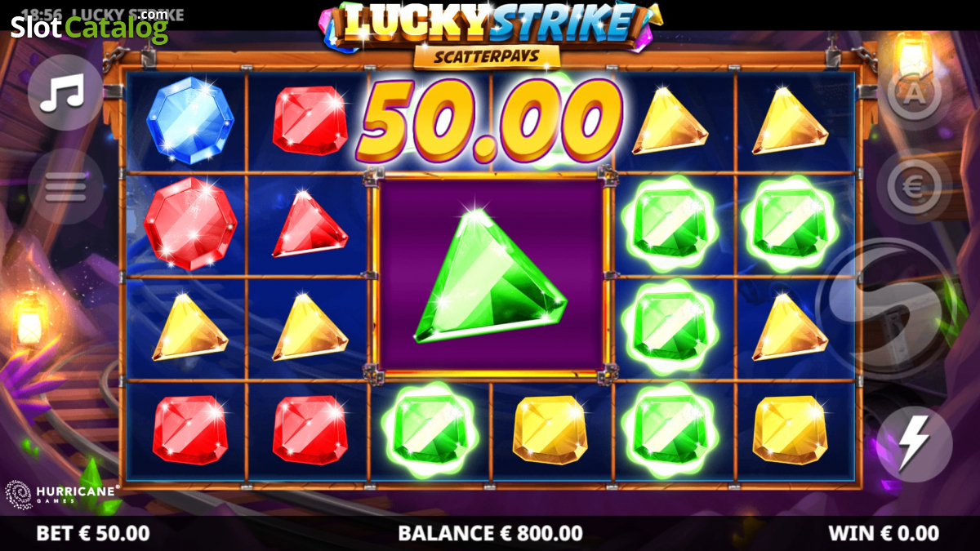Toggle the music note sound button
980x551 pixels.
(x=65, y=93)
